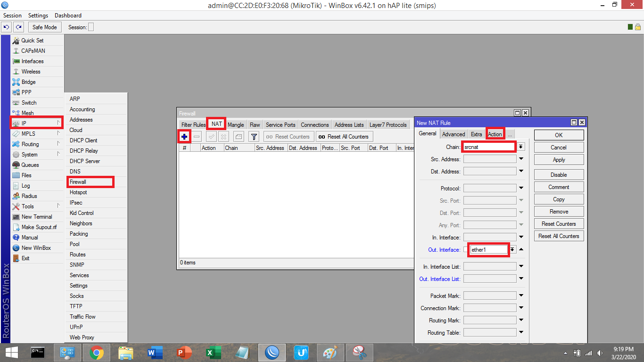Click OK in New NAT Rule
644x362 pixels.
[x=559, y=135]
